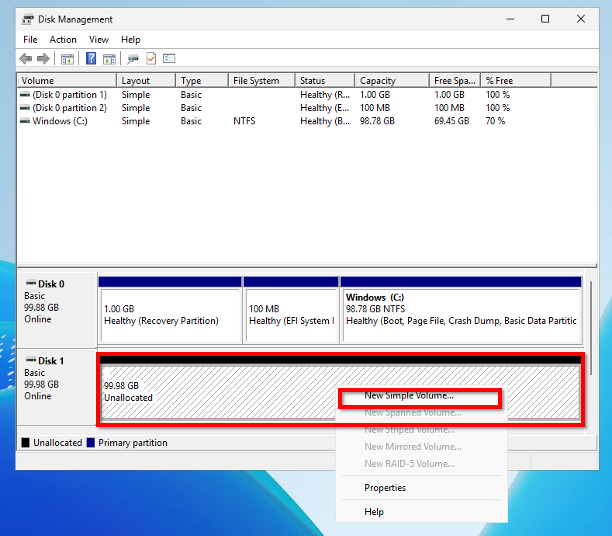Open the view Settings checklist toolbar icon

[x=169, y=59]
